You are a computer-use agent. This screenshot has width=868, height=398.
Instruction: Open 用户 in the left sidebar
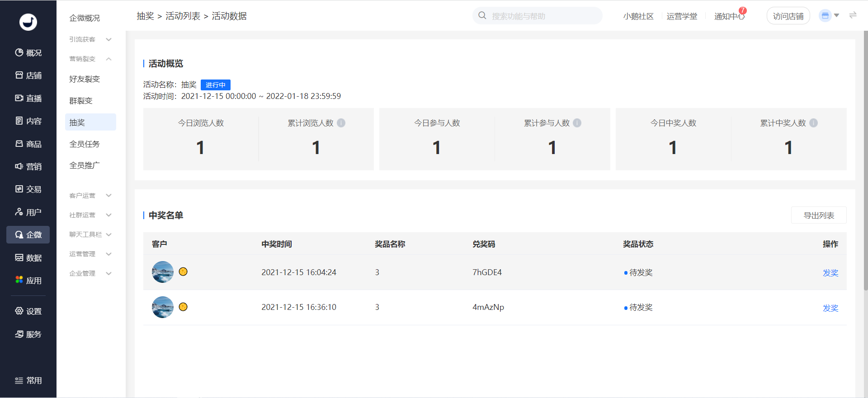(x=28, y=212)
